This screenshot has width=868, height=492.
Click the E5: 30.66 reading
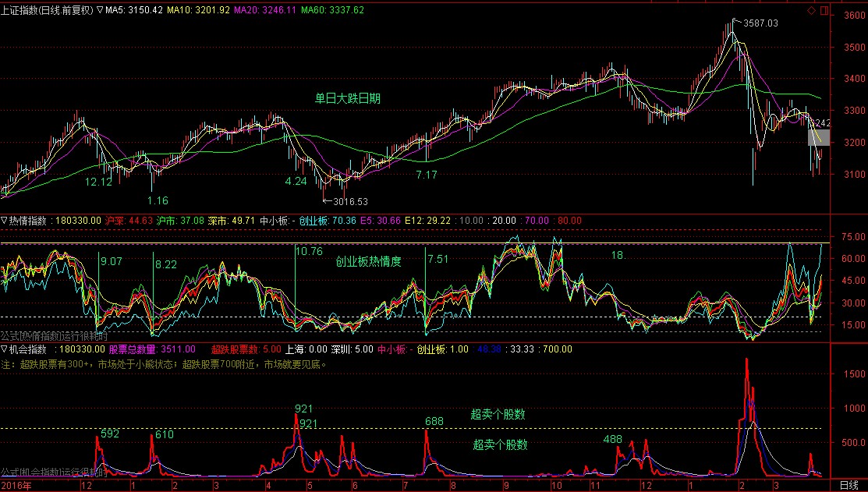pyautogui.click(x=381, y=220)
